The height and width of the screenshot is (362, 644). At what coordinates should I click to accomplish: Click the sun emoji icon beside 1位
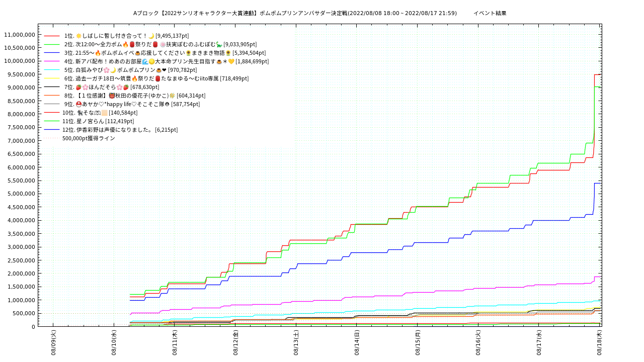coord(78,36)
